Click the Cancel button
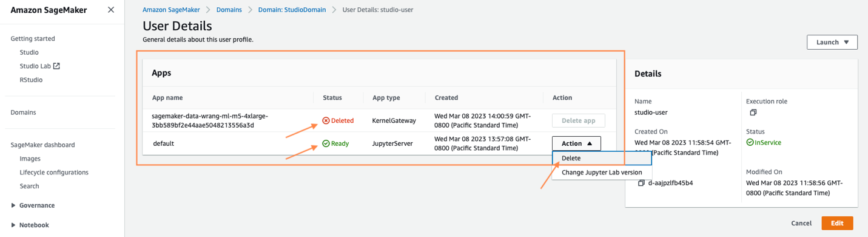The height and width of the screenshot is (237, 868). coord(801,223)
